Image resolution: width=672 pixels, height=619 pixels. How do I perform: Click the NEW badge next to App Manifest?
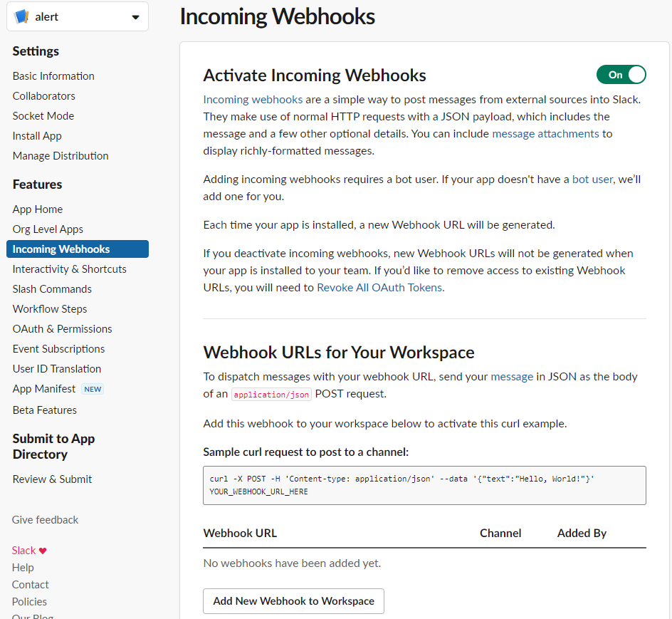[x=93, y=389]
